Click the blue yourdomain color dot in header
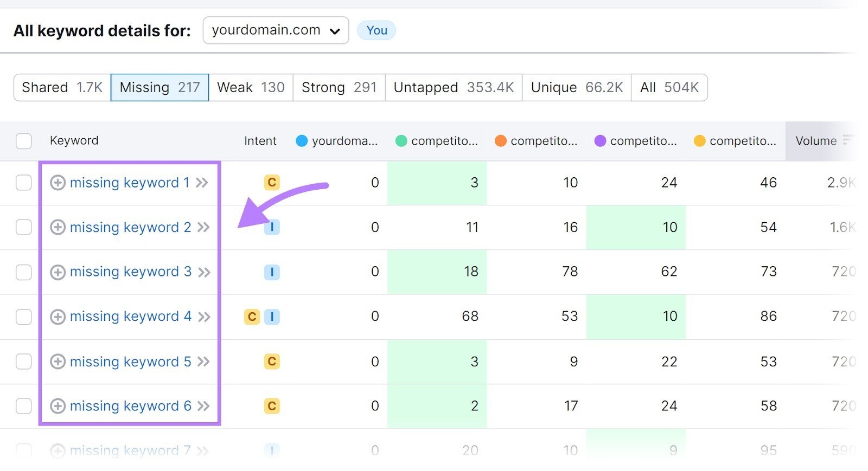The width and height of the screenshot is (868, 471). (x=302, y=141)
